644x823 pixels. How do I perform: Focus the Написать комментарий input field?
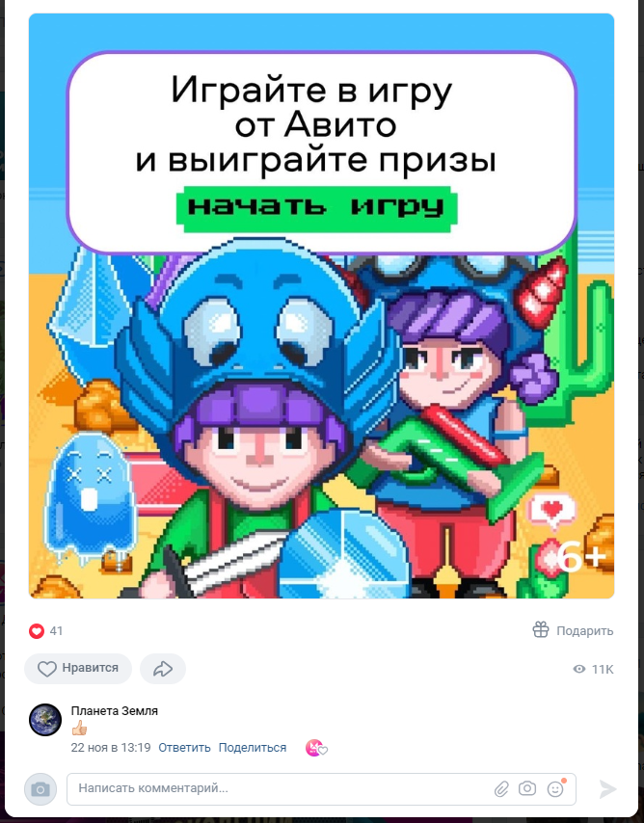279,788
